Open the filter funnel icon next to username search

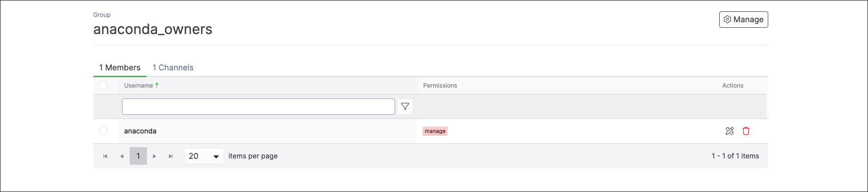(405, 107)
